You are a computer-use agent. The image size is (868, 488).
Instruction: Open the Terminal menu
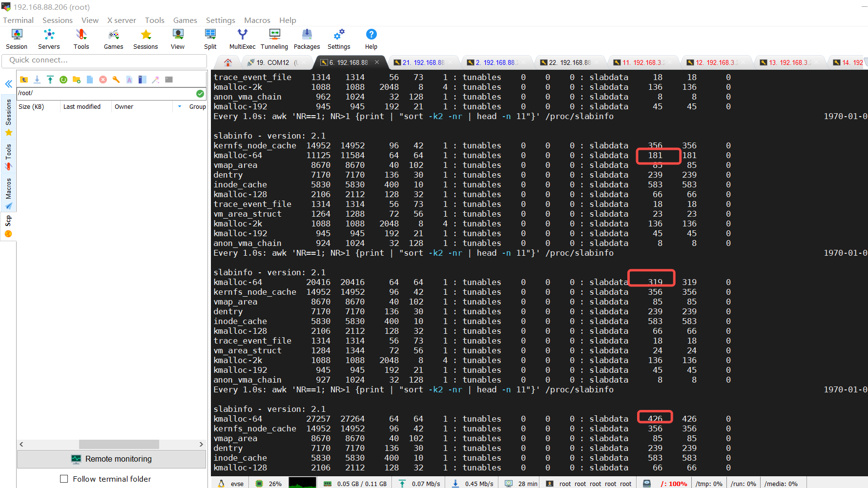tap(19, 20)
